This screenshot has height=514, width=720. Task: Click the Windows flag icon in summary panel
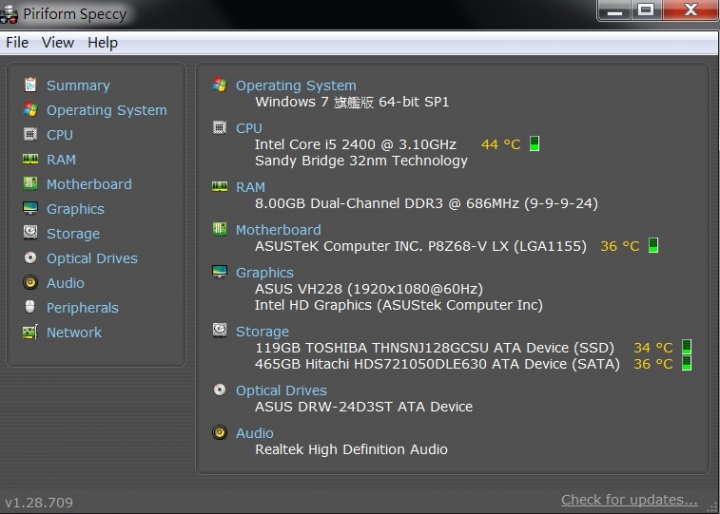(219, 85)
